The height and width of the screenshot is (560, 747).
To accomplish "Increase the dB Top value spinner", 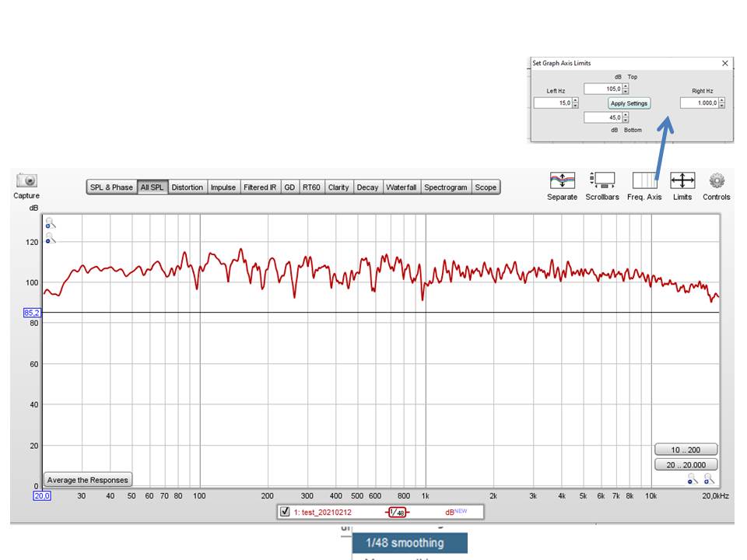I will click(626, 86).
